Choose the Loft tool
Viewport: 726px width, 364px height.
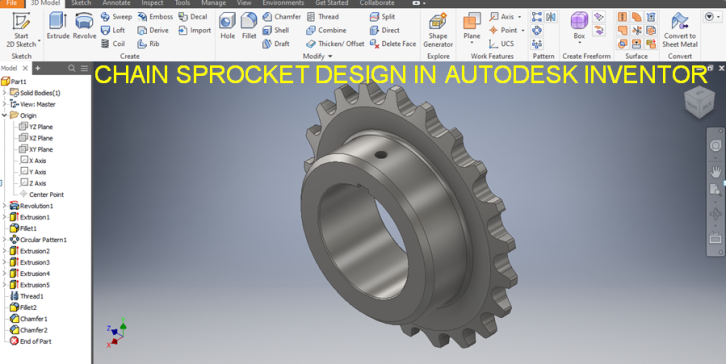point(113,30)
